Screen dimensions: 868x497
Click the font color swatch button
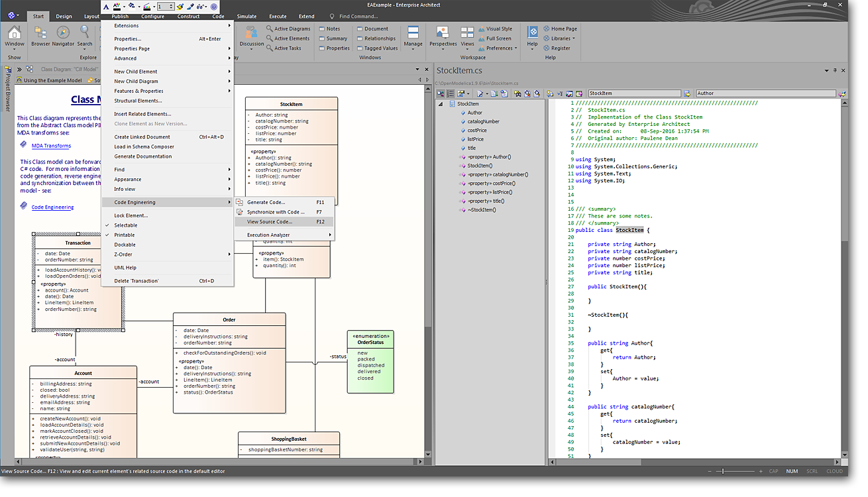(x=117, y=7)
